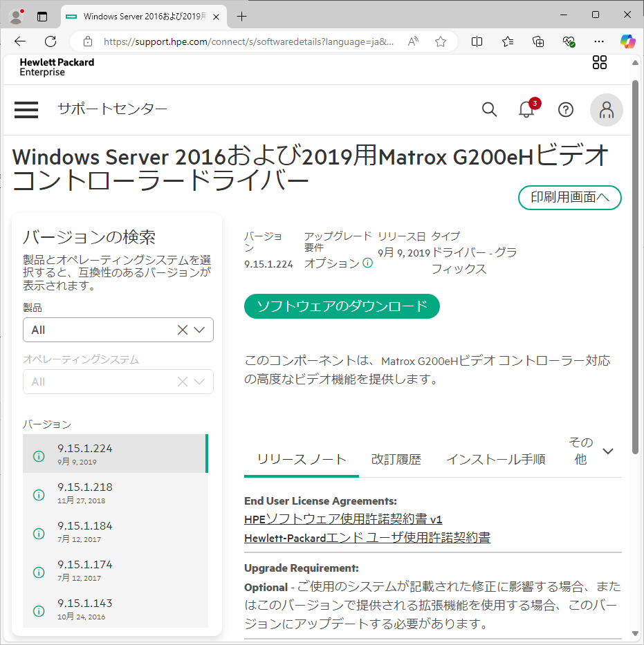Select version 9.15.1.143 row
Image resolution: width=644 pixels, height=645 pixels.
116,608
